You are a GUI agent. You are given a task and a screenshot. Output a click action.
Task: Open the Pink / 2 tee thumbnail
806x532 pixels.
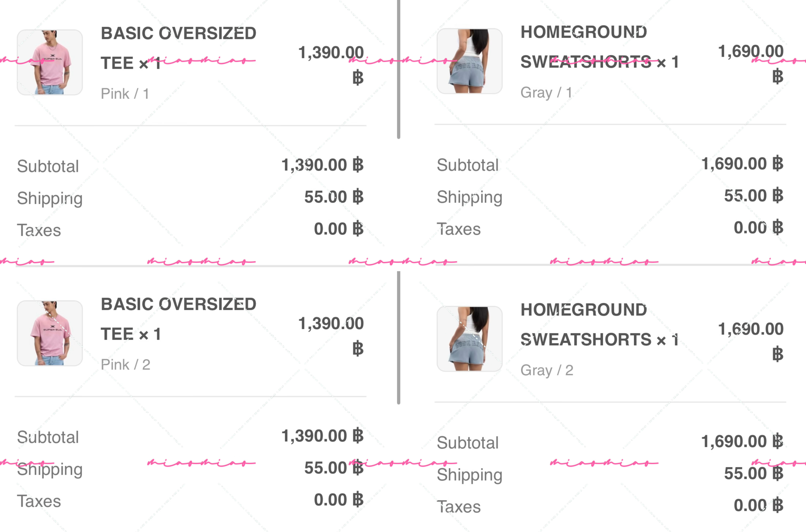[x=50, y=333]
